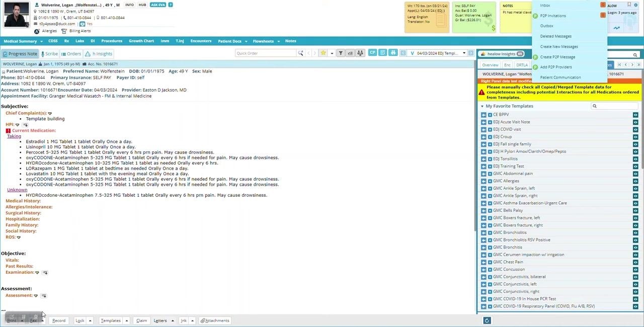The image size is (644, 327).
Task: Click the INFO button
Action: coord(129,5)
